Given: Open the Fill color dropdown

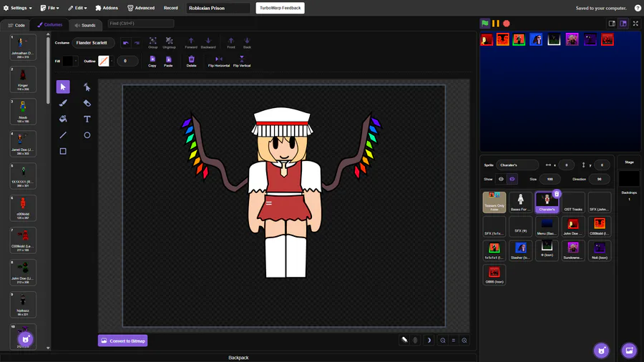Looking at the screenshot, I should pyautogui.click(x=76, y=61).
